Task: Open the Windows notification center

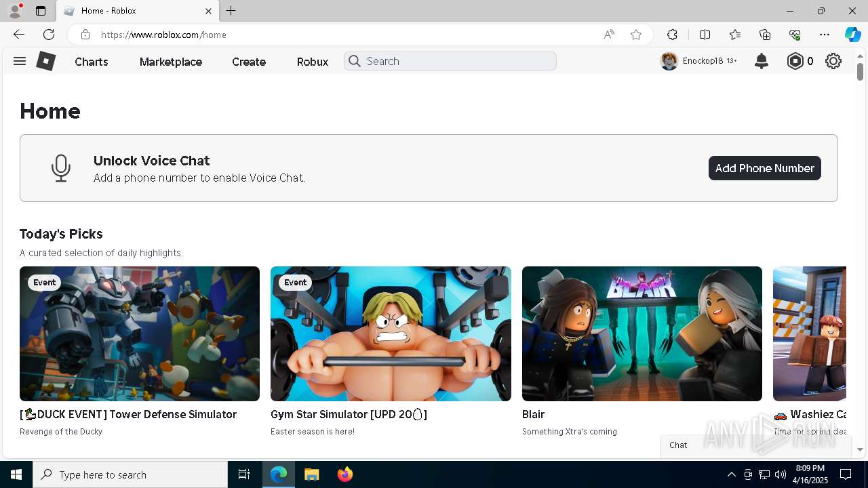Action: pyautogui.click(x=846, y=474)
